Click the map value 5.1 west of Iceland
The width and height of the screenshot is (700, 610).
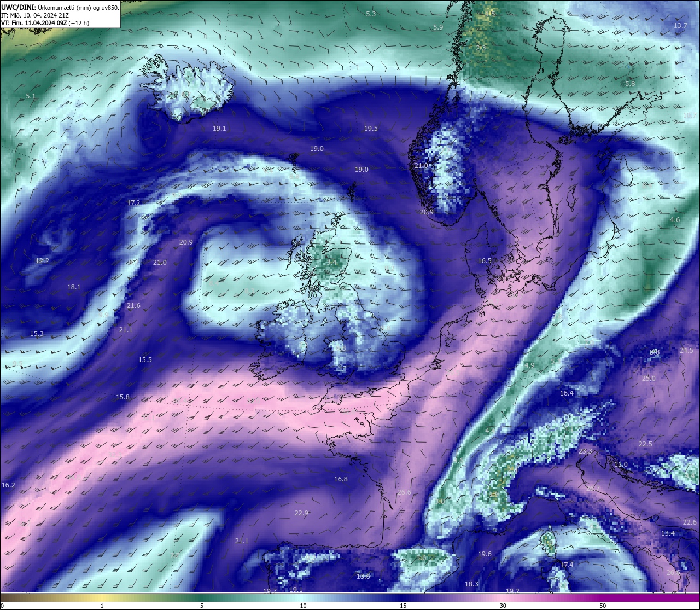(31, 96)
